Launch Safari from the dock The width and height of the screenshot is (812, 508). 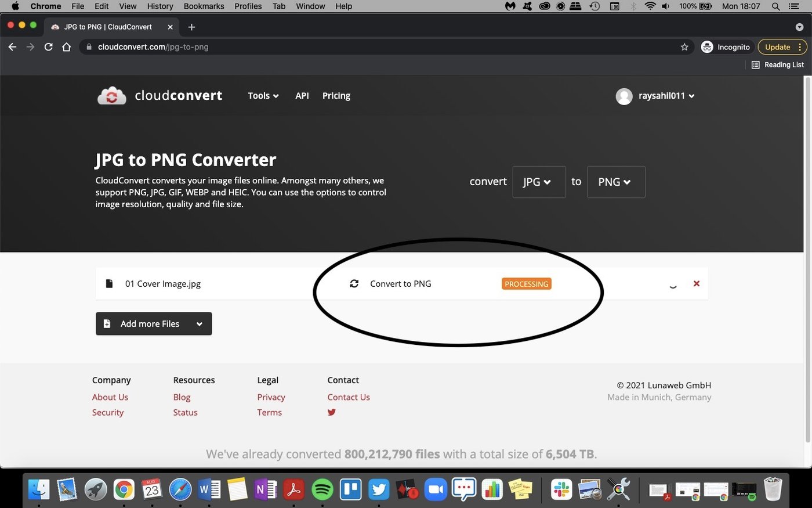point(180,489)
